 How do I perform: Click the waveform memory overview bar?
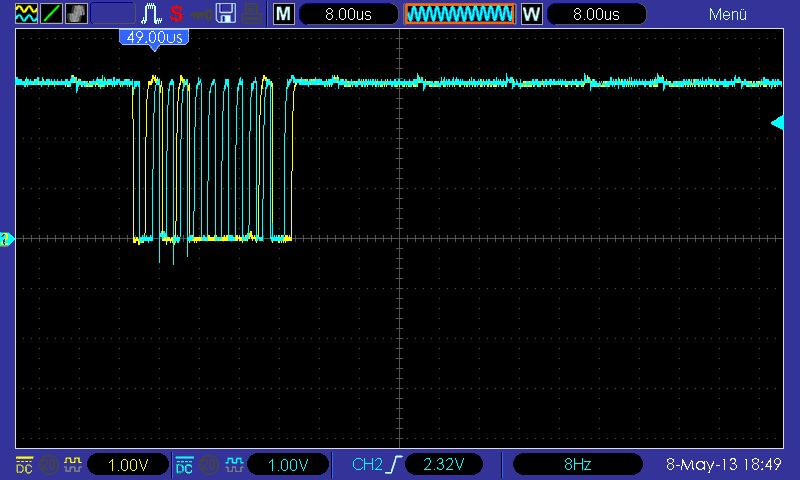[x=460, y=14]
